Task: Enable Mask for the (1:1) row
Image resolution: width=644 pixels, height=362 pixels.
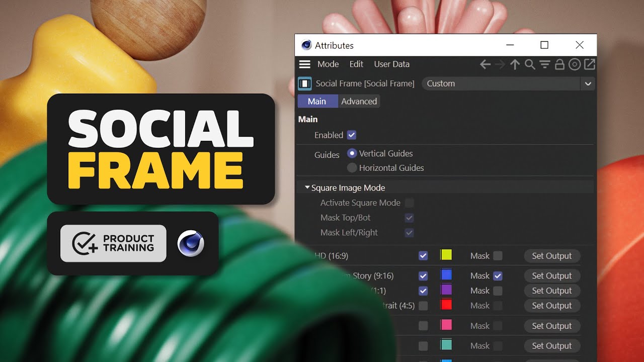Action: (498, 291)
